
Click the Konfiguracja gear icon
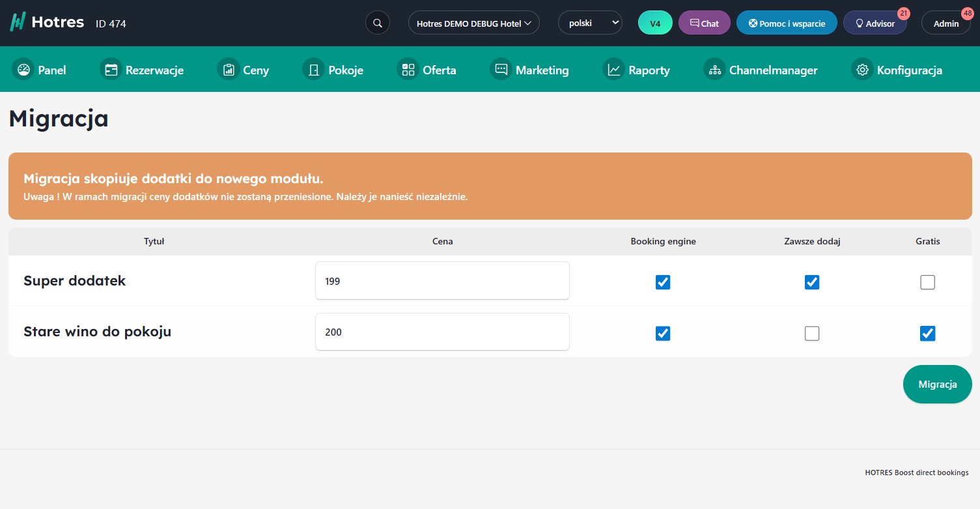click(x=863, y=70)
